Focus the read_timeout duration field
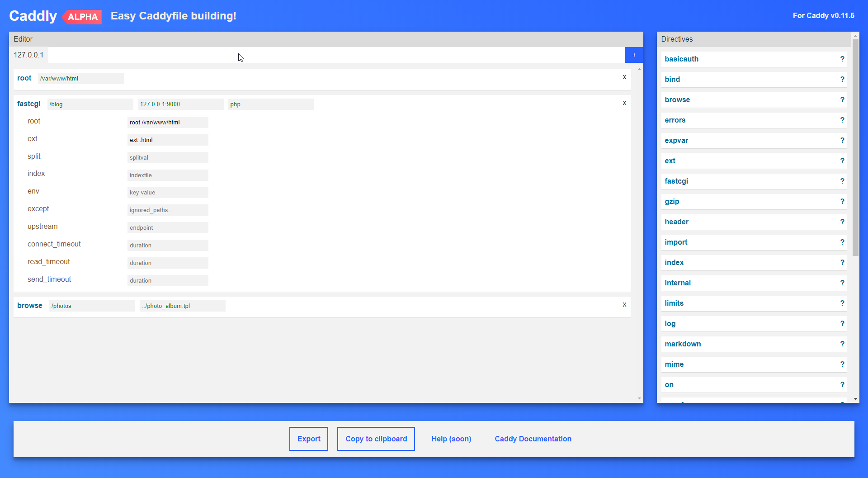 coord(168,263)
